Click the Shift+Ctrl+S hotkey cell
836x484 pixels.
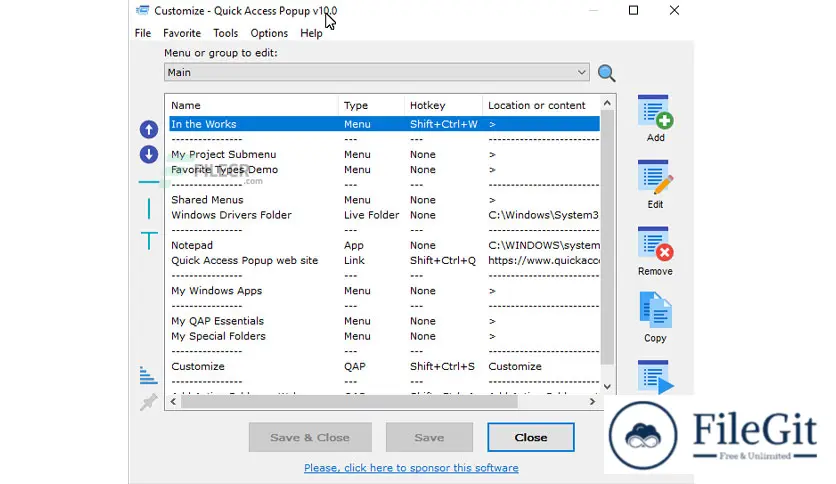point(442,367)
